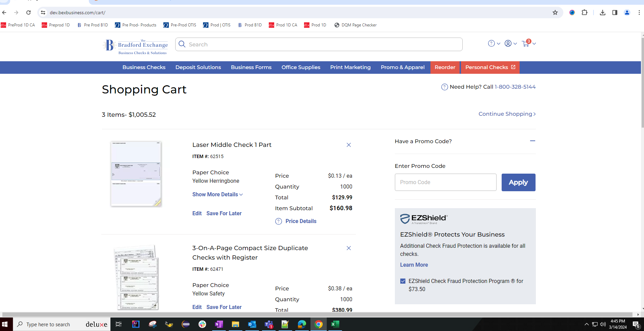Image resolution: width=644 pixels, height=331 pixels.
Task: Click the Laser Middle Check product thumbnail
Action: (136, 174)
